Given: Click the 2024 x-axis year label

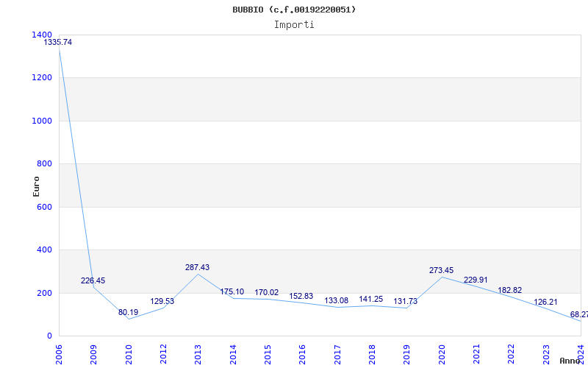Looking at the screenshot, I should (581, 355).
